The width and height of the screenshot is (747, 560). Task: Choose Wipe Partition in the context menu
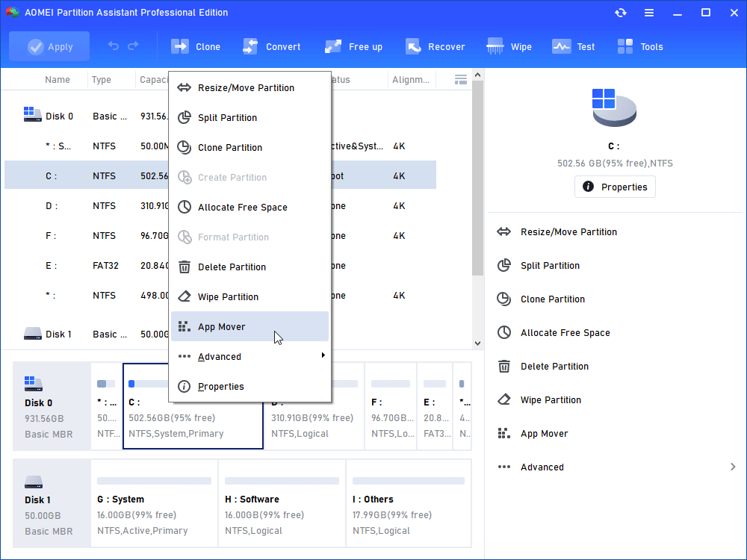tap(249, 296)
